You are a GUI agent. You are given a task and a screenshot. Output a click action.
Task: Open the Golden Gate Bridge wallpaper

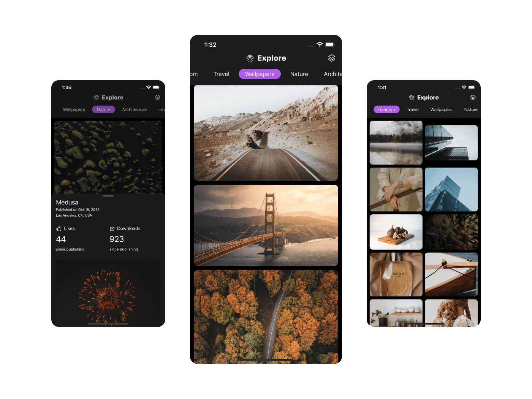click(x=266, y=225)
